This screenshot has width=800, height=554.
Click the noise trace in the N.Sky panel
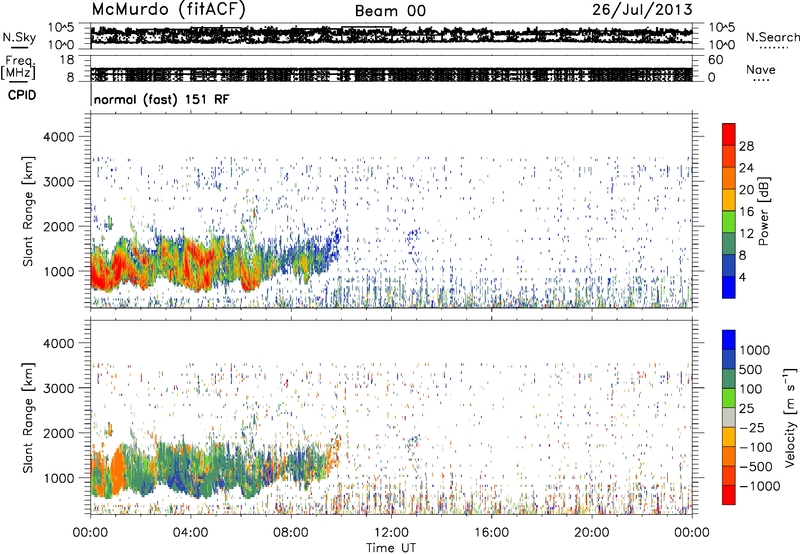tap(391, 35)
